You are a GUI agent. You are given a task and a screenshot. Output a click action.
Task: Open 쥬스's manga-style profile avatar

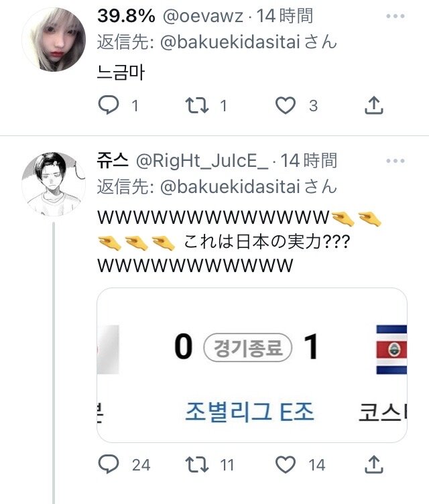click(54, 184)
